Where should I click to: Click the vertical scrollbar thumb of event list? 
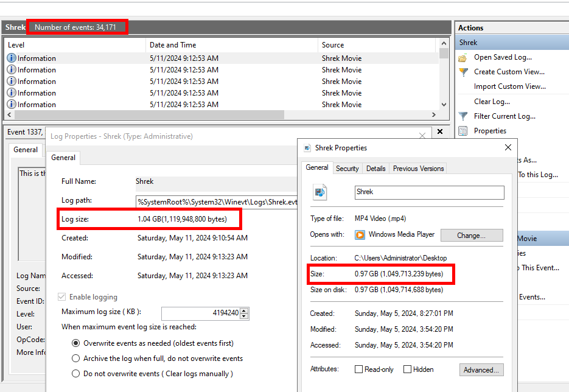point(444,54)
